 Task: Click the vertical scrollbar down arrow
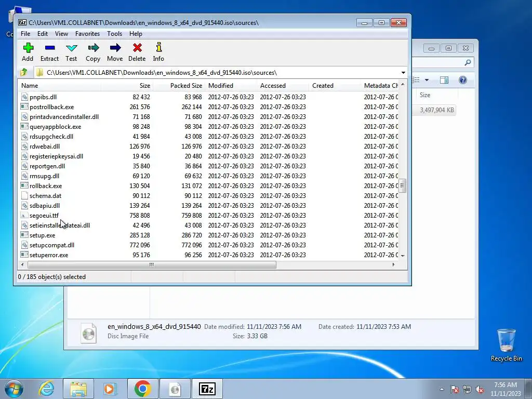coord(403,256)
